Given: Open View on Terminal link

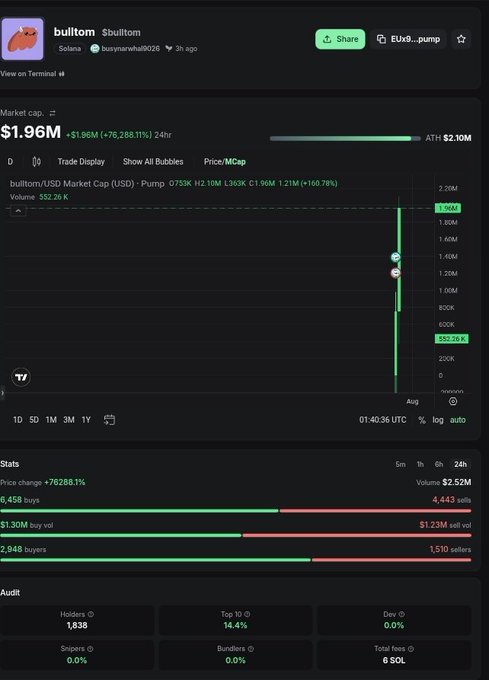Looking at the screenshot, I should (x=33, y=74).
